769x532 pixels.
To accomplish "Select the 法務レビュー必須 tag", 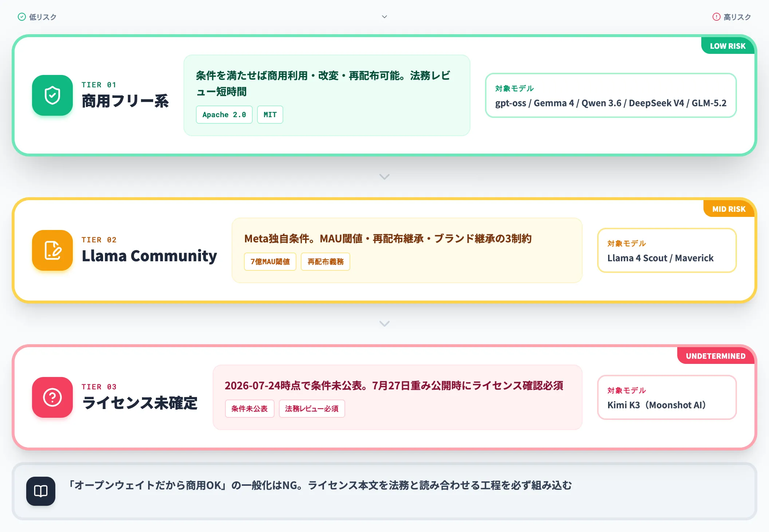I will pos(312,409).
